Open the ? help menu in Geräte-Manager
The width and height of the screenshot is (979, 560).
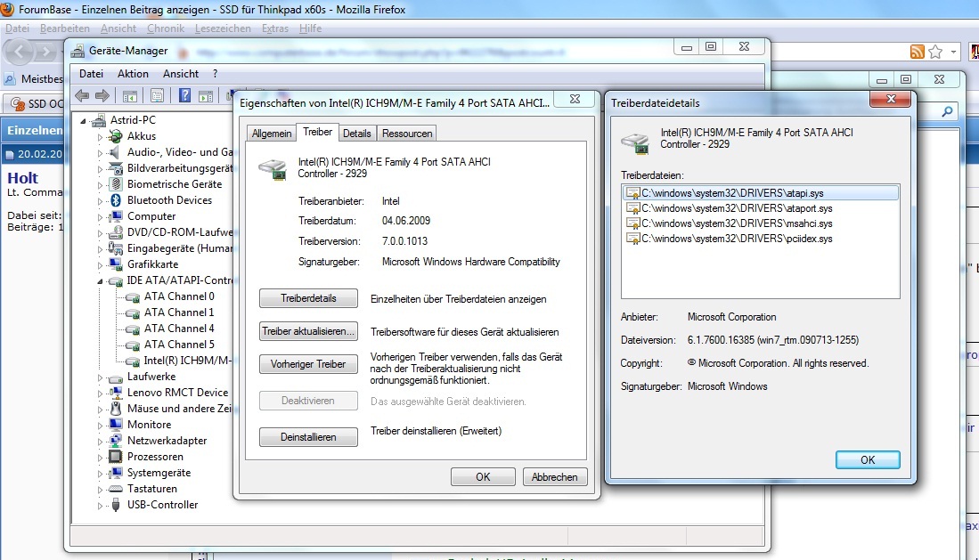click(216, 74)
